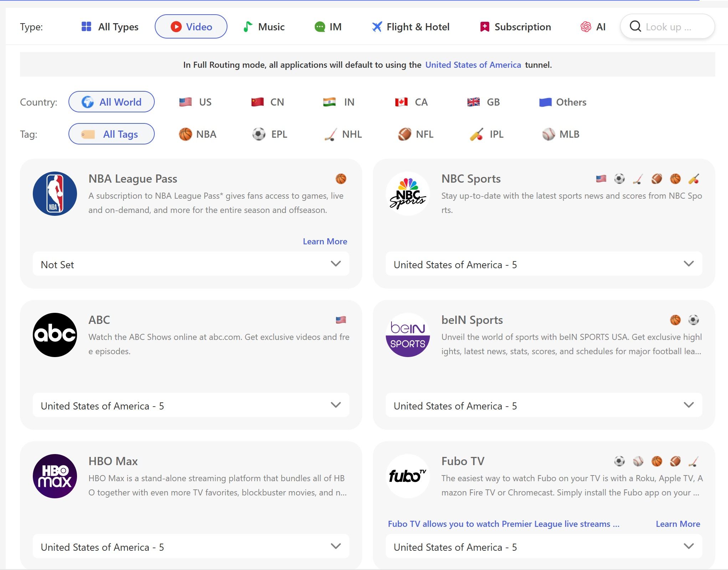
Task: Enable the All Tags filter
Action: [111, 134]
